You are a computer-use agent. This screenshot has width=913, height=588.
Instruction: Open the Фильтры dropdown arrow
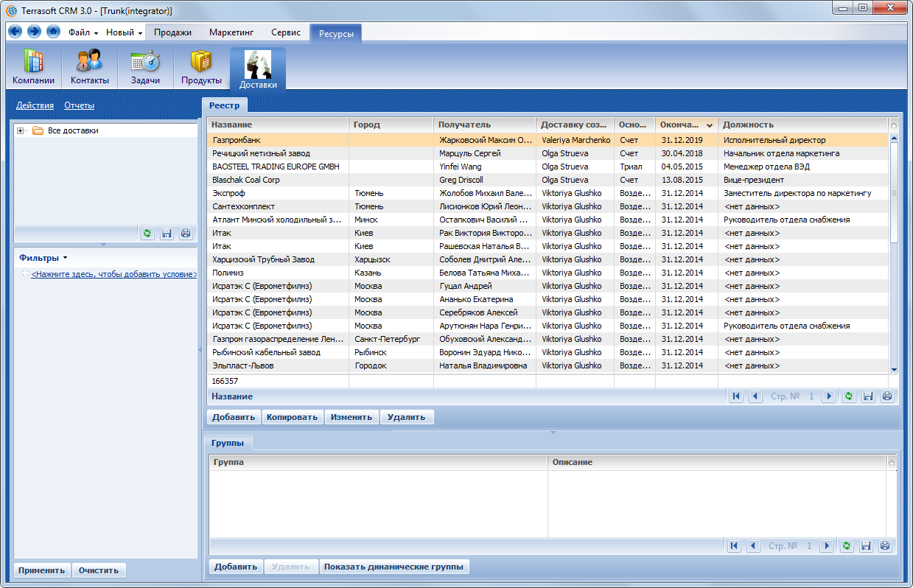[x=65, y=258]
